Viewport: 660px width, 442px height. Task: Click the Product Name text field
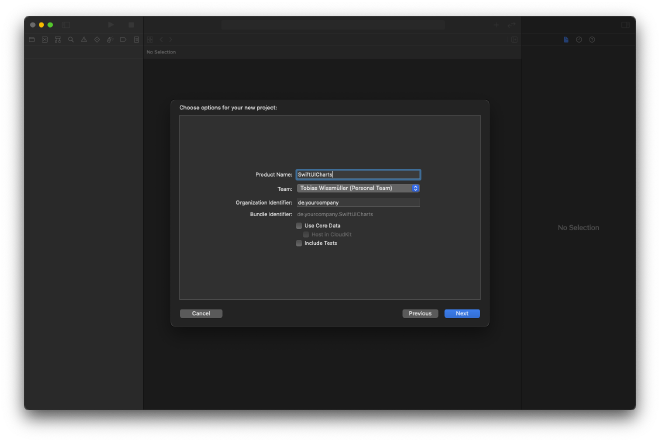coord(358,174)
